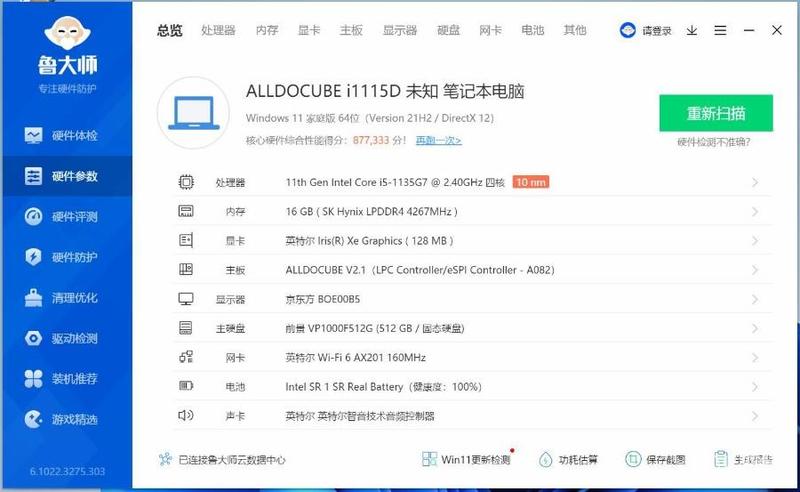Switch to the 总览 overview tab

click(x=170, y=31)
